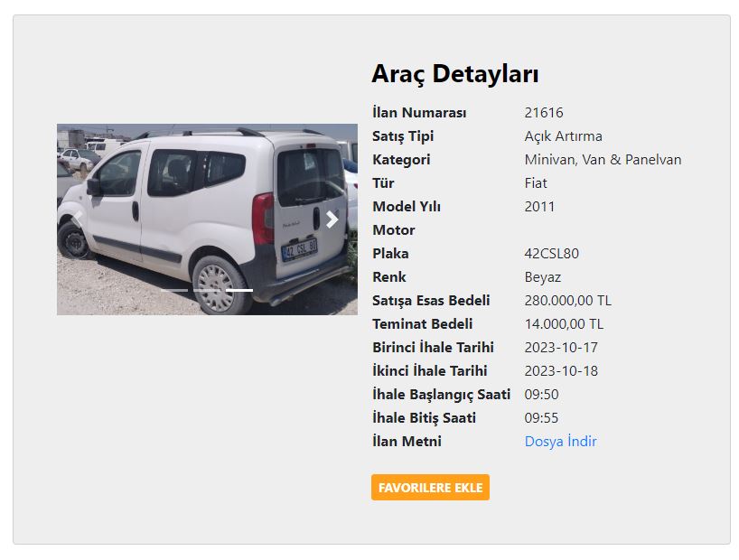Click the listing number 21616
739x560 pixels.
tap(543, 113)
